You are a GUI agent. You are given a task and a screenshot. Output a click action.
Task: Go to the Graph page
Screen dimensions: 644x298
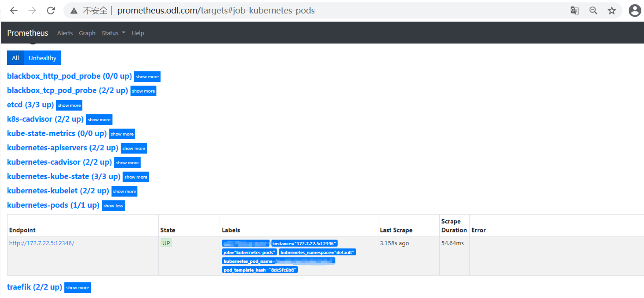click(87, 33)
